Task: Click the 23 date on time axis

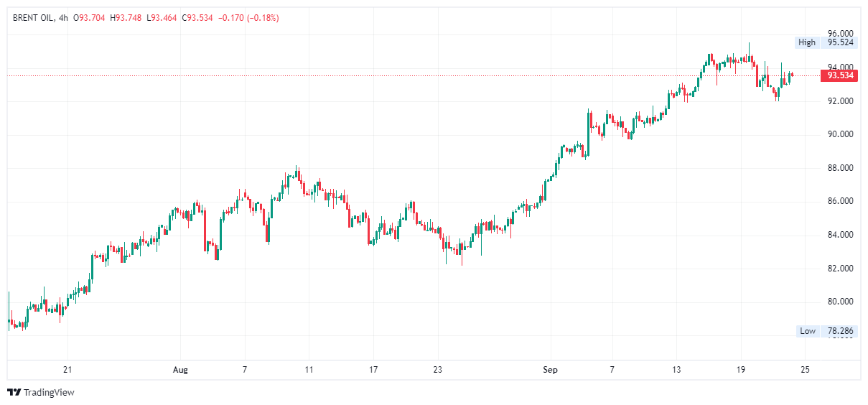Action: (437, 370)
